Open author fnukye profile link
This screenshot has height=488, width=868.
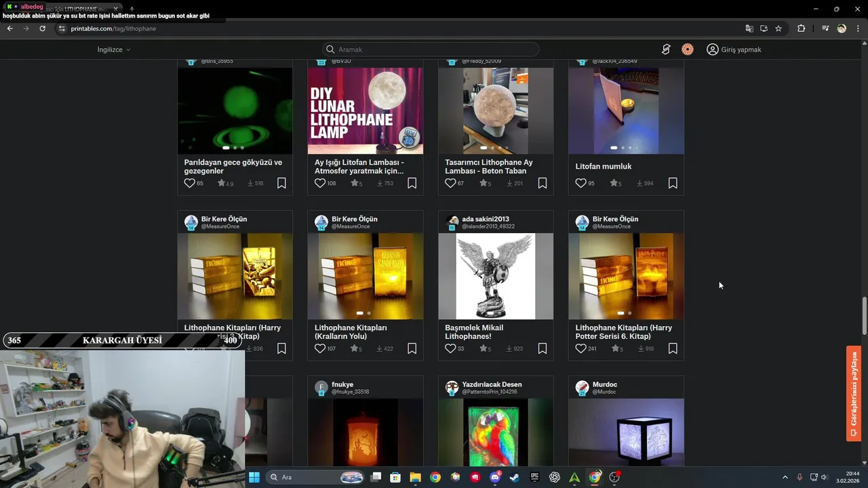pyautogui.click(x=342, y=384)
